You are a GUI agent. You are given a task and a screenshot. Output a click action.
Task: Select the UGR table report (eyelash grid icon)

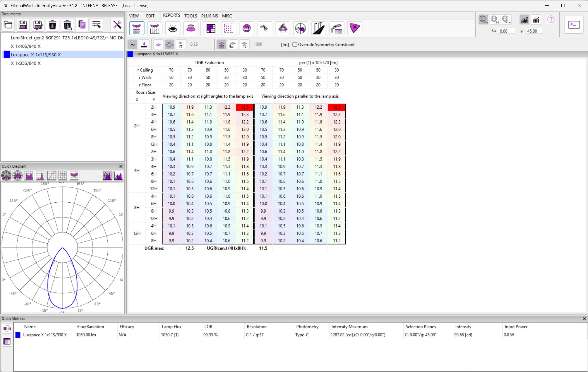click(x=137, y=28)
